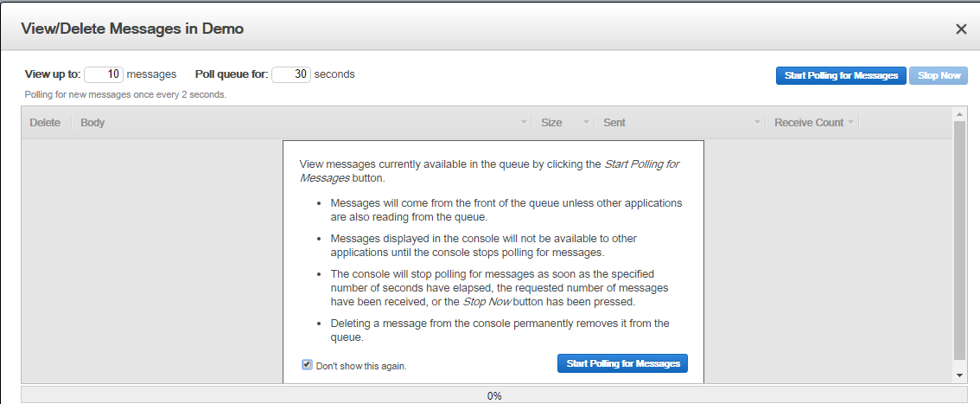Select the Sent column header label

coord(614,123)
